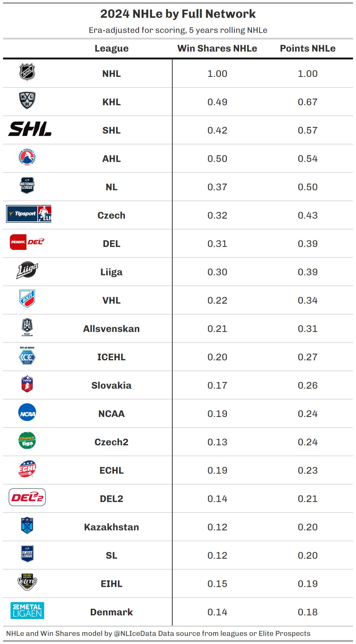
Task: Select the black SHL logo
Action: (30, 129)
